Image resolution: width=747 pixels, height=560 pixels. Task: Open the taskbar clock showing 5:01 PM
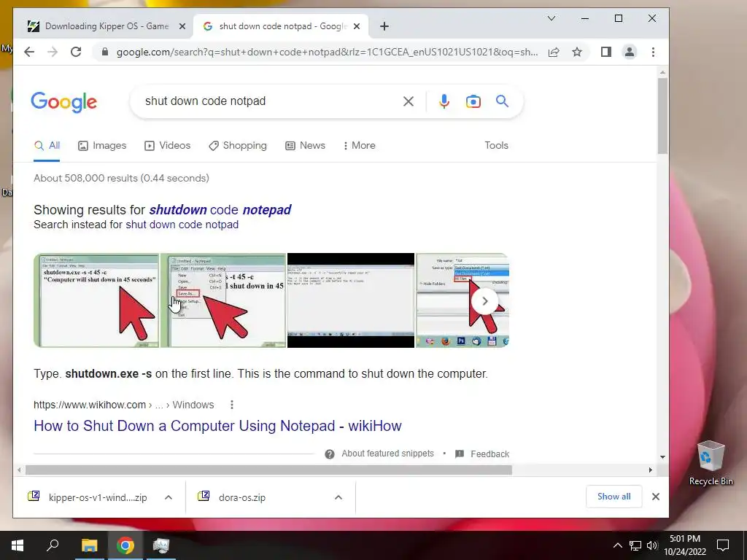685,545
